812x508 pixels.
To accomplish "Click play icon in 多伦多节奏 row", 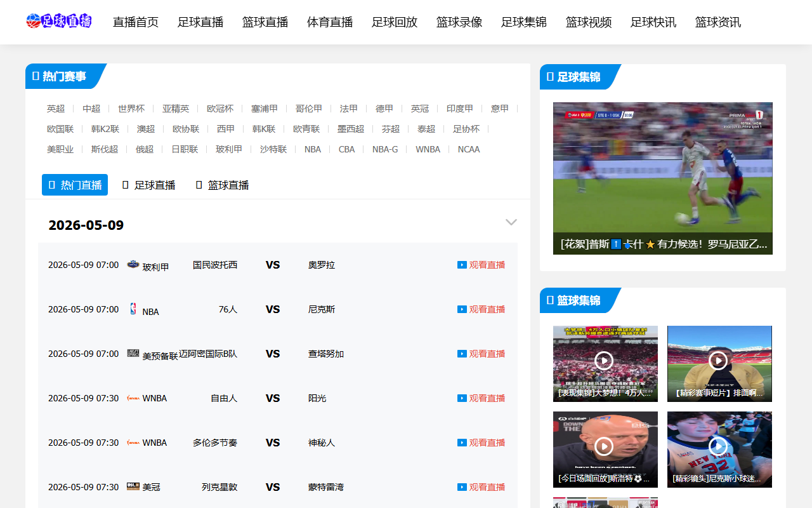I will tap(462, 443).
